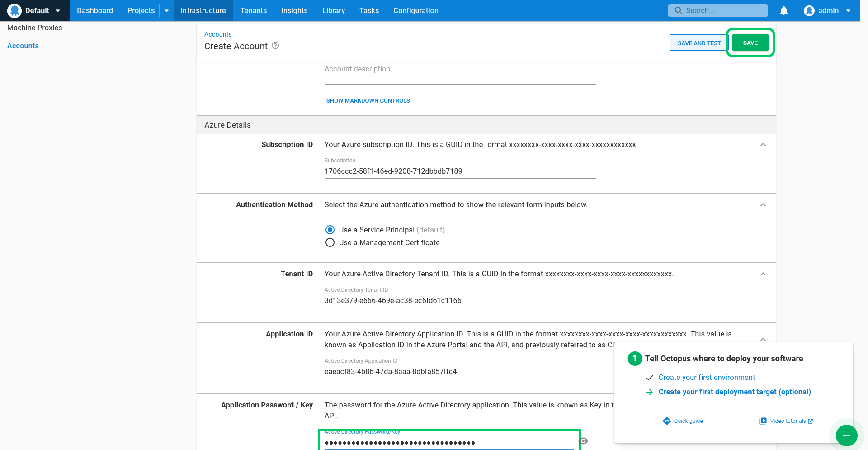Screen dimensions: 868x450
Task: Open the Configuration menu item
Action: [416, 10]
